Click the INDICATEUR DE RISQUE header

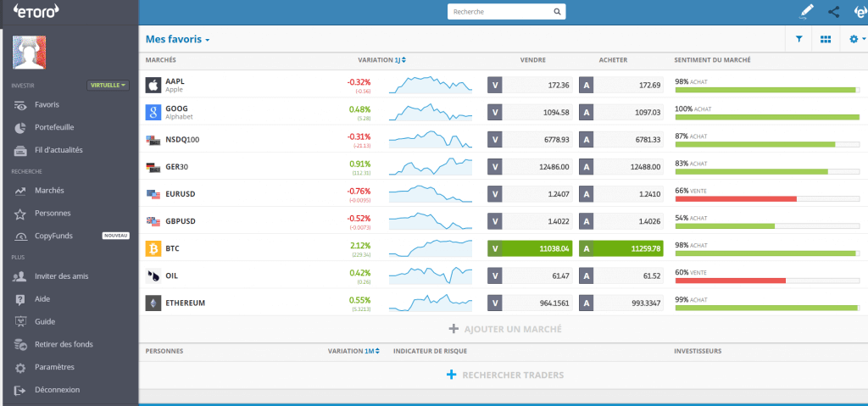(430, 351)
